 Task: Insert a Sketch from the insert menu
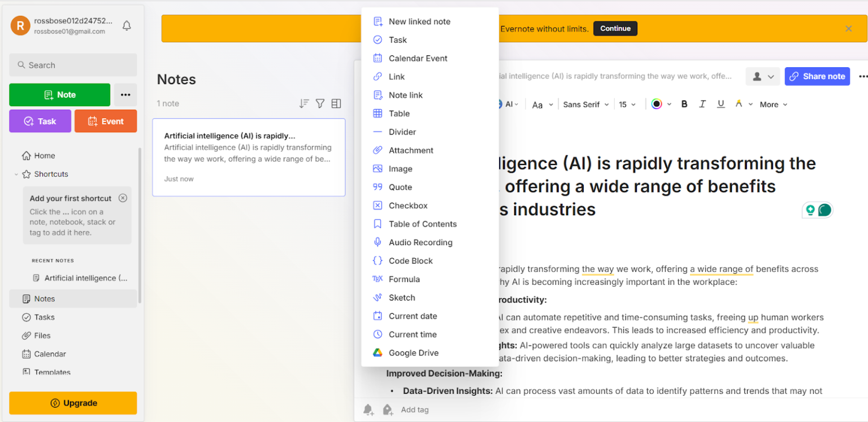[x=402, y=297]
